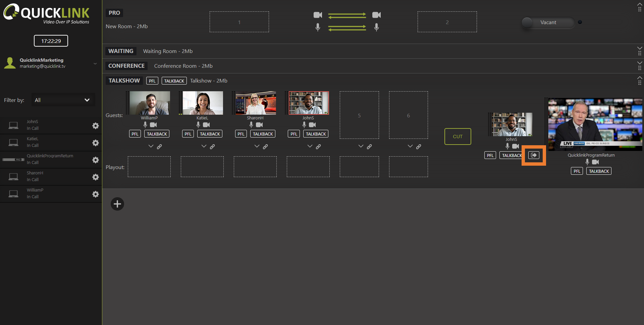
Task: Expand chevron below WilliamP guest
Action: 151,146
